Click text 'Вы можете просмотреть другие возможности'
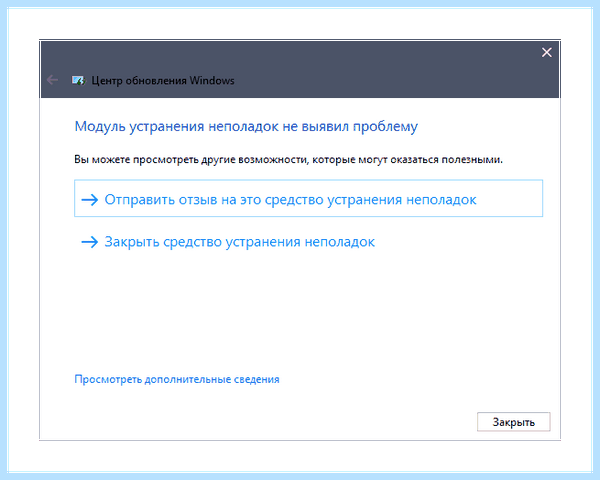This screenshot has width=600, height=480. pos(191,160)
